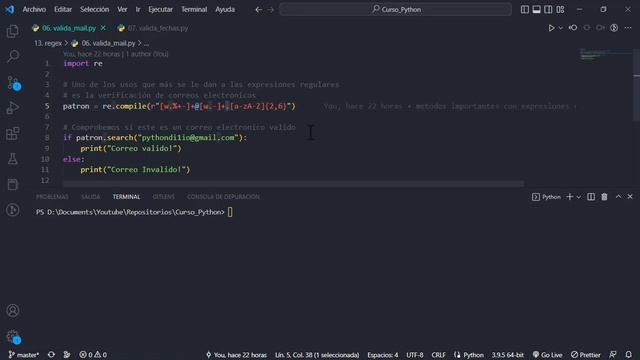
Task: Go forward with navigation arrow
Action: [271, 9]
